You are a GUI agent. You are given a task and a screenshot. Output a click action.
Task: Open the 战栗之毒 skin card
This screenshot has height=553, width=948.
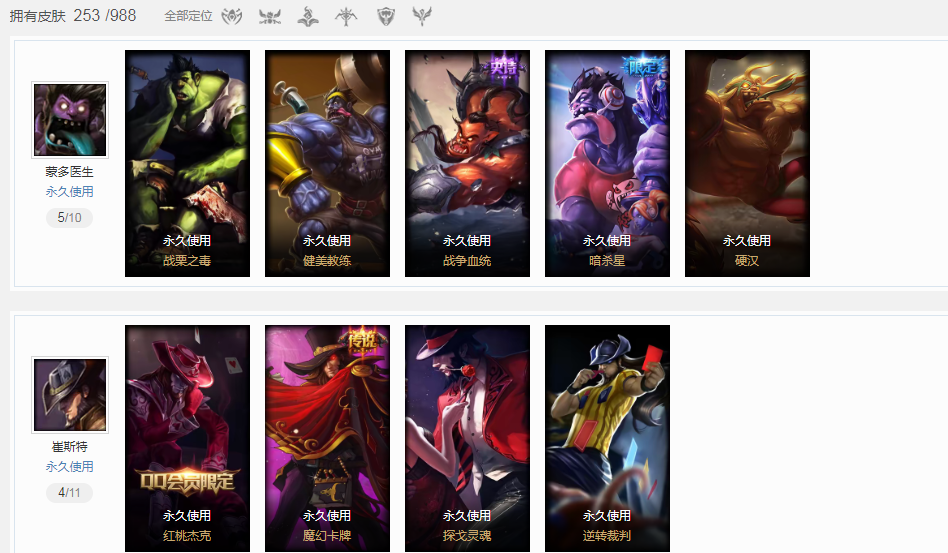click(x=187, y=163)
